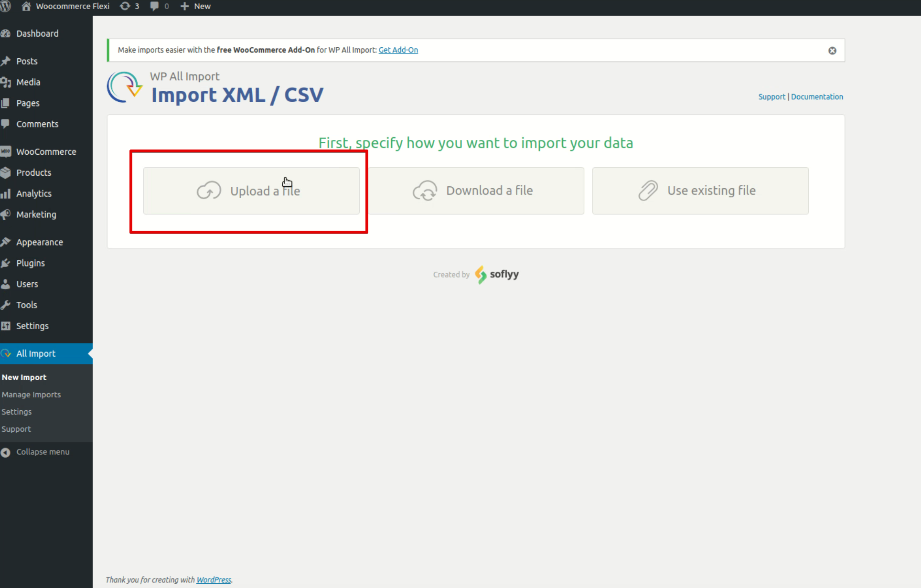
Task: Click the All Import arrow icon in sidebar
Action: coord(6,353)
